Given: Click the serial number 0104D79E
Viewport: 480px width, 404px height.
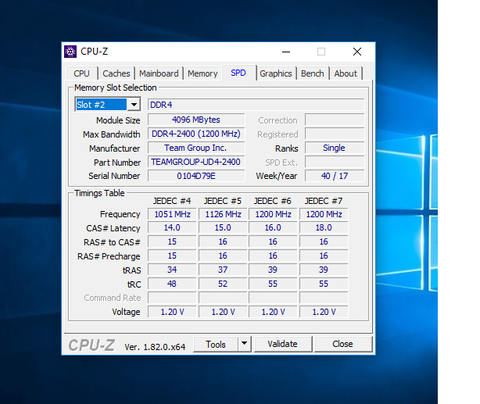Looking at the screenshot, I should pyautogui.click(x=196, y=176).
